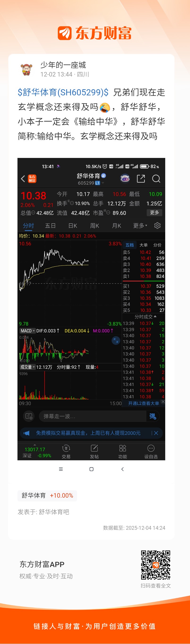This screenshot has height=644, width=190.
Task: Tap the info icon next to 市盈
Action: (108, 212)
